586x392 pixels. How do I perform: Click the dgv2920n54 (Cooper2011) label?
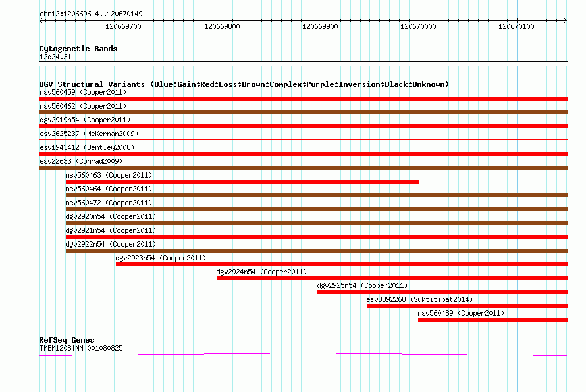click(x=111, y=216)
